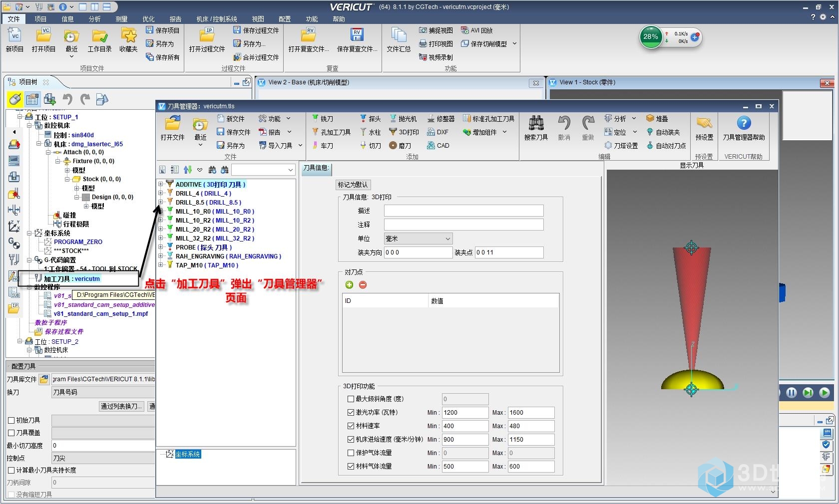Image resolution: width=839 pixels, height=504 pixels.
Task: Open the 视图 menu tab
Action: pyautogui.click(x=258, y=19)
